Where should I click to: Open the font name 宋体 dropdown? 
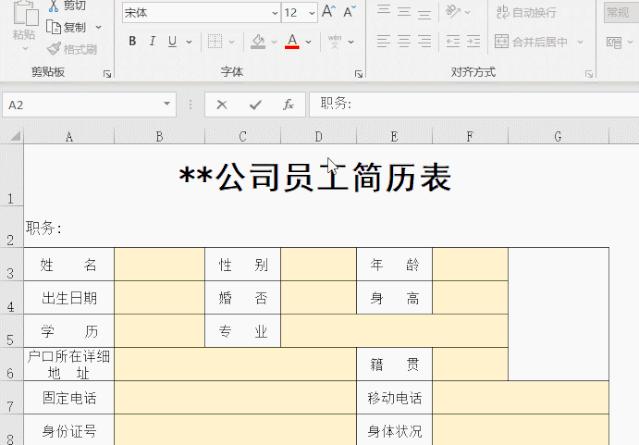(x=275, y=13)
